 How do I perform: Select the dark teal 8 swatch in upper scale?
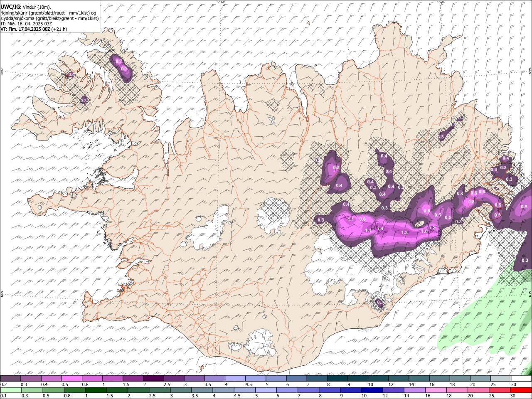coord(337,378)
